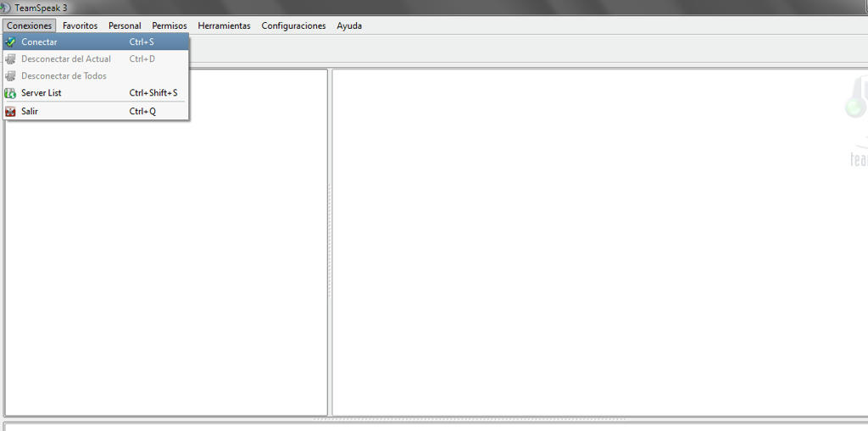Image resolution: width=868 pixels, height=431 pixels.
Task: Open the Configuraciones menu
Action: [293, 25]
